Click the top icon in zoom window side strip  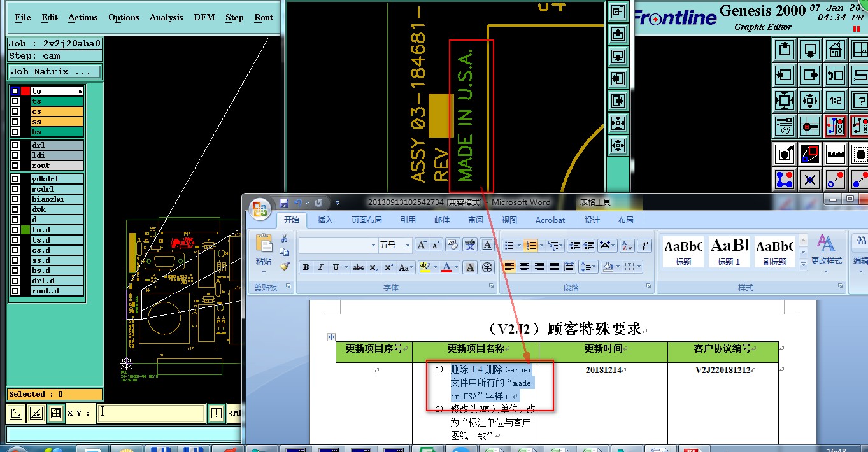tap(618, 11)
